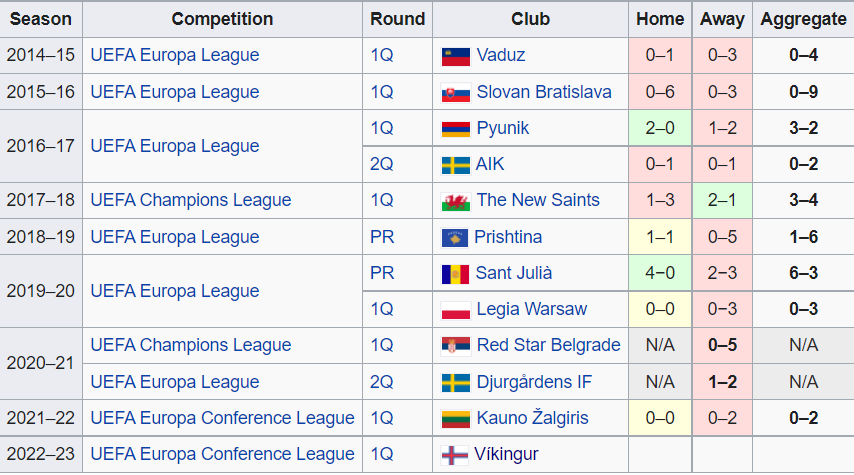Click the Armenia flag next to Pyunik
This screenshot has height=475, width=854.
click(x=455, y=129)
